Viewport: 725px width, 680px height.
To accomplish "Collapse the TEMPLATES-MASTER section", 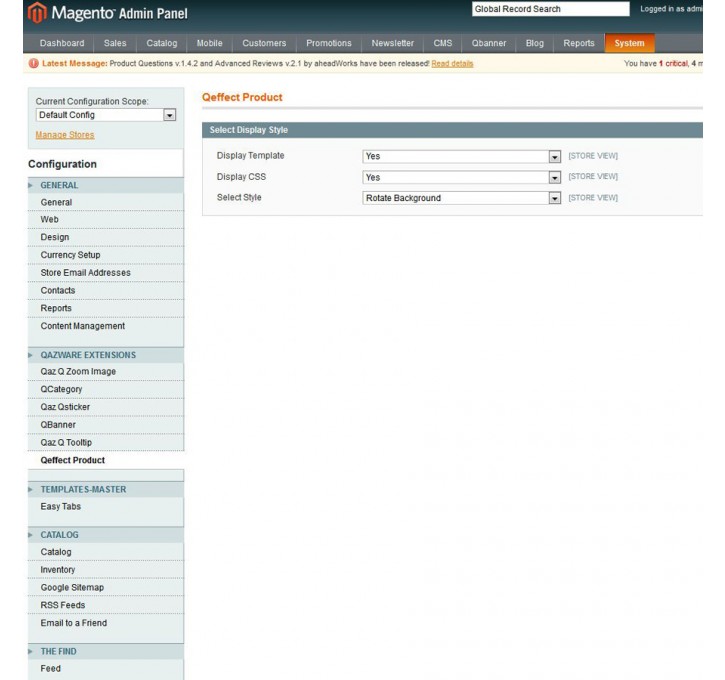I will pyautogui.click(x=105, y=489).
